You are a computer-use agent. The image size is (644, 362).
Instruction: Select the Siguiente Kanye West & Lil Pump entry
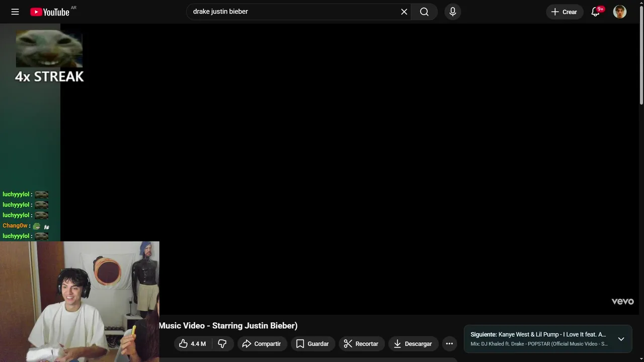tap(538, 334)
